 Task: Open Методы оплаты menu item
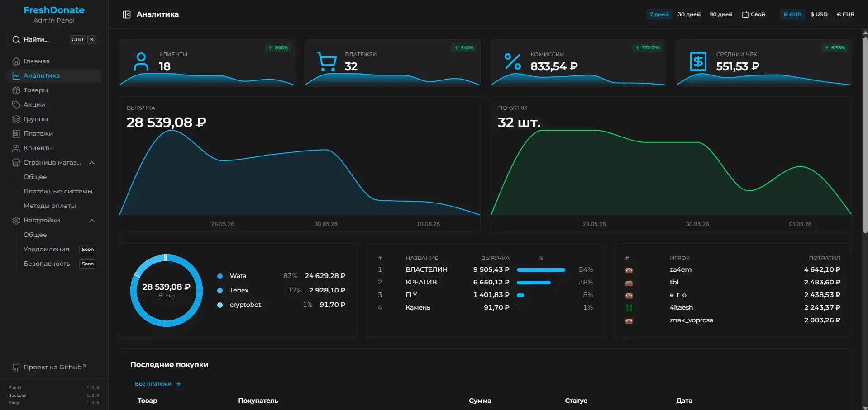click(50, 206)
